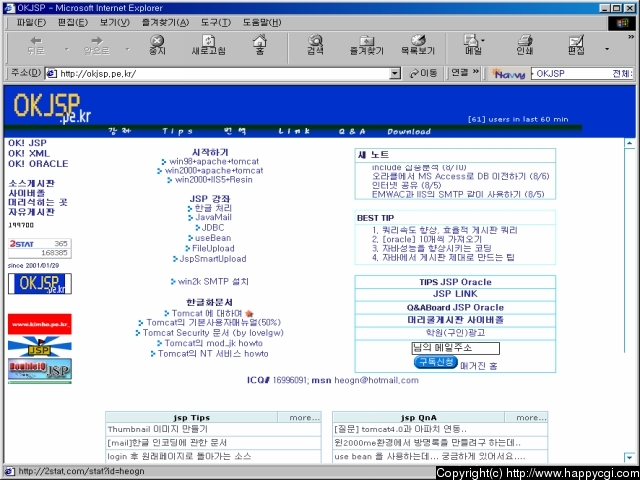The height and width of the screenshot is (480, 640).
Task: Select the Q & A navigation tab
Action: [352, 131]
